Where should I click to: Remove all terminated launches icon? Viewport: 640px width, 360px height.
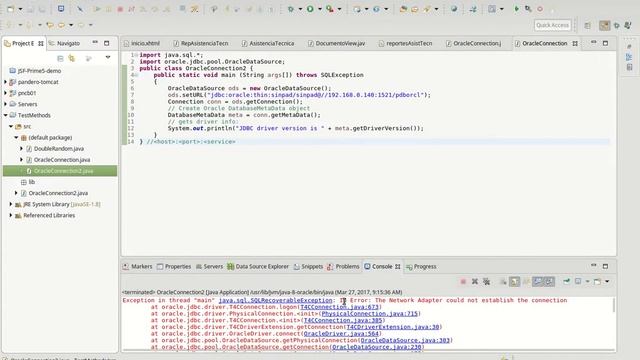[487, 282]
